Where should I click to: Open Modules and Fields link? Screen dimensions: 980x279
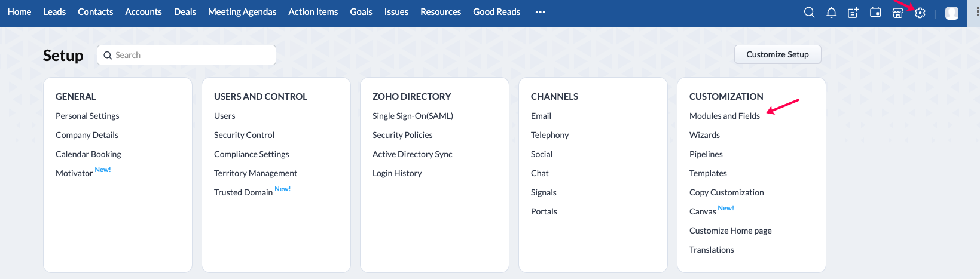click(725, 116)
